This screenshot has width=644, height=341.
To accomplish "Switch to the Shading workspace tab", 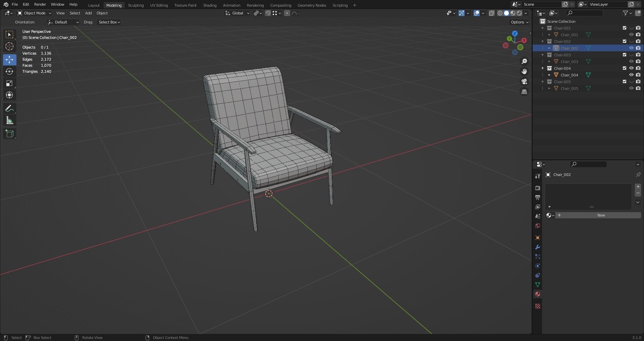I will coord(210,5).
